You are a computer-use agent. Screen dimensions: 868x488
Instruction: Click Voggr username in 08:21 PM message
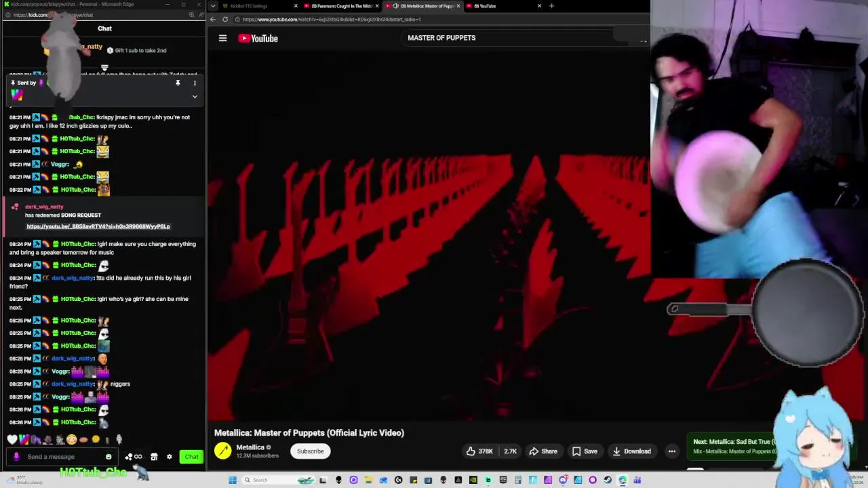coord(60,164)
